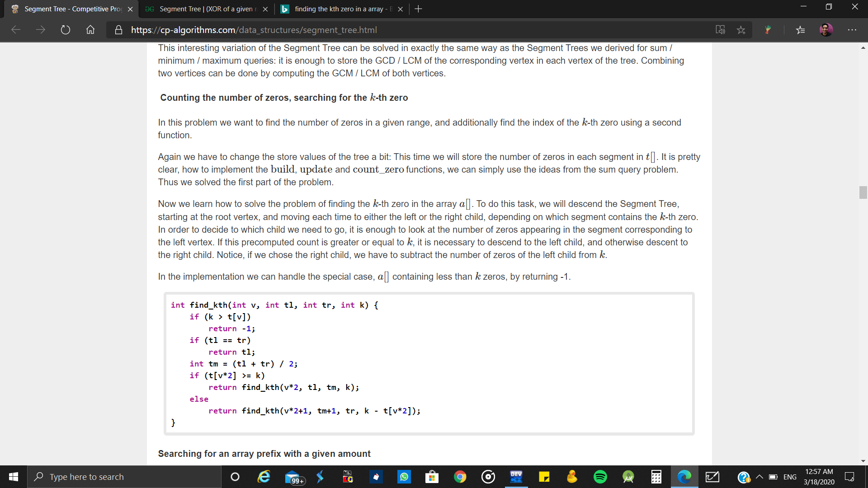Open the browser profile avatar picture
The height and width of the screenshot is (488, 868).
pos(826,30)
